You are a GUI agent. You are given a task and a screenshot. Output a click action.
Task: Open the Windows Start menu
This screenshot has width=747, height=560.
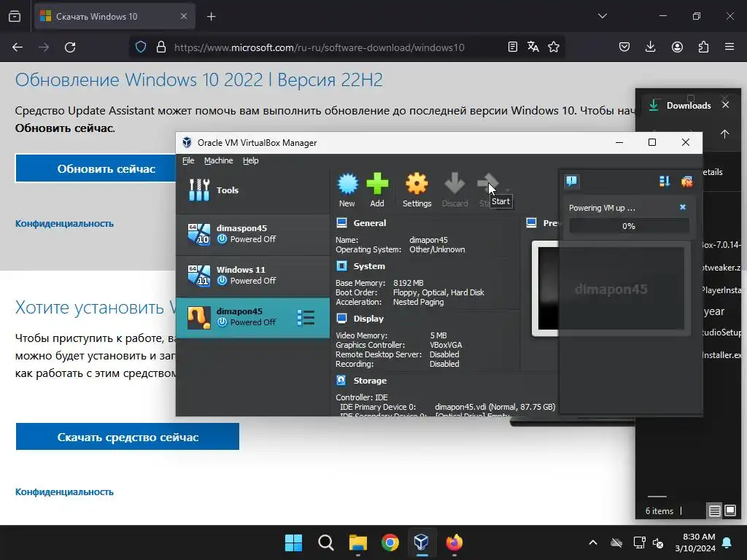[x=293, y=542]
